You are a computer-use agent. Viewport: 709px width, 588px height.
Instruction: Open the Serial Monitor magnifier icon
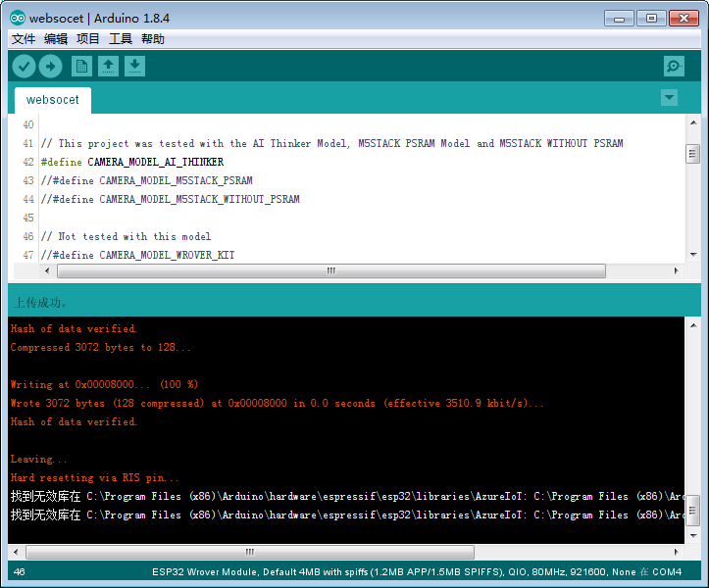coord(674,67)
